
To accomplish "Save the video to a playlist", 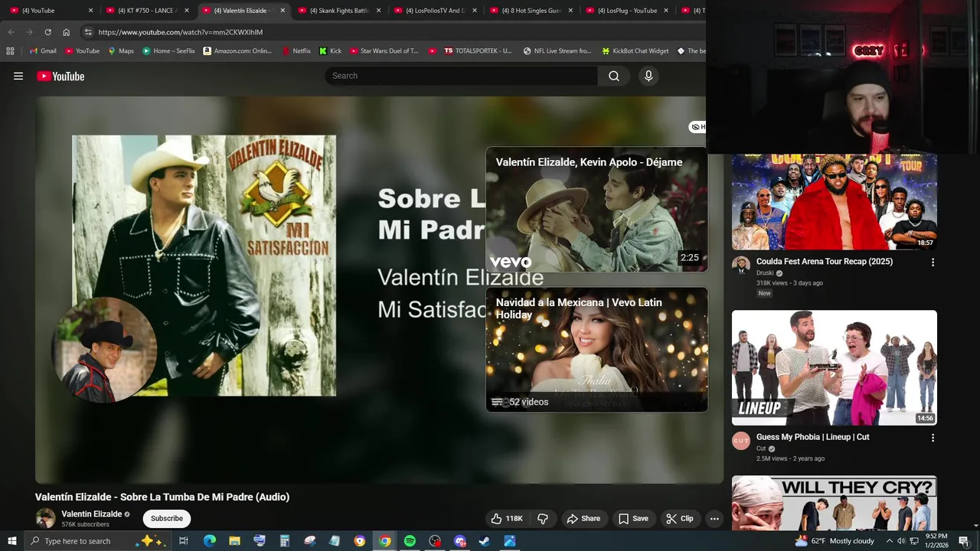I will [633, 518].
